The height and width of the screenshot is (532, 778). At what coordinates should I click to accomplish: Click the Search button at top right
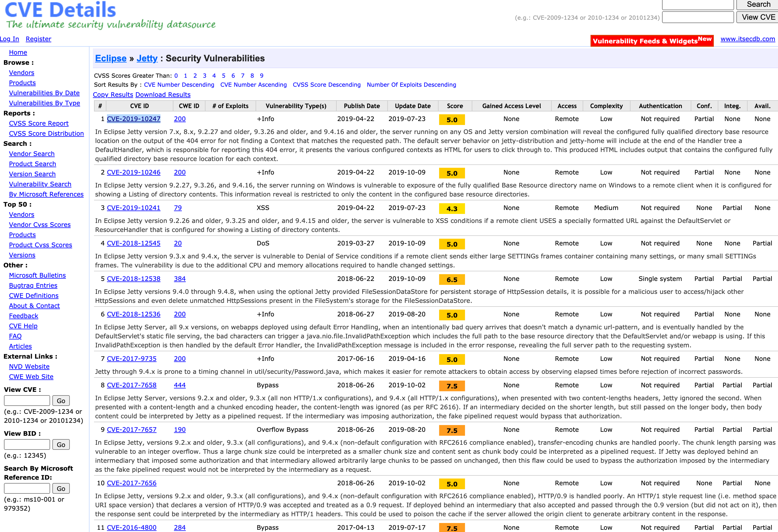click(758, 4)
